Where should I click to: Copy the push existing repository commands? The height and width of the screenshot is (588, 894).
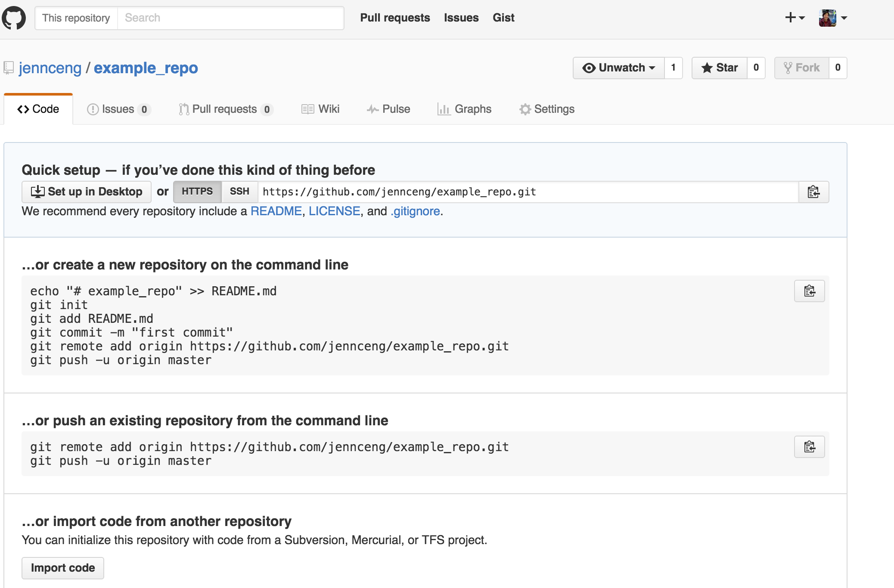coord(809,447)
